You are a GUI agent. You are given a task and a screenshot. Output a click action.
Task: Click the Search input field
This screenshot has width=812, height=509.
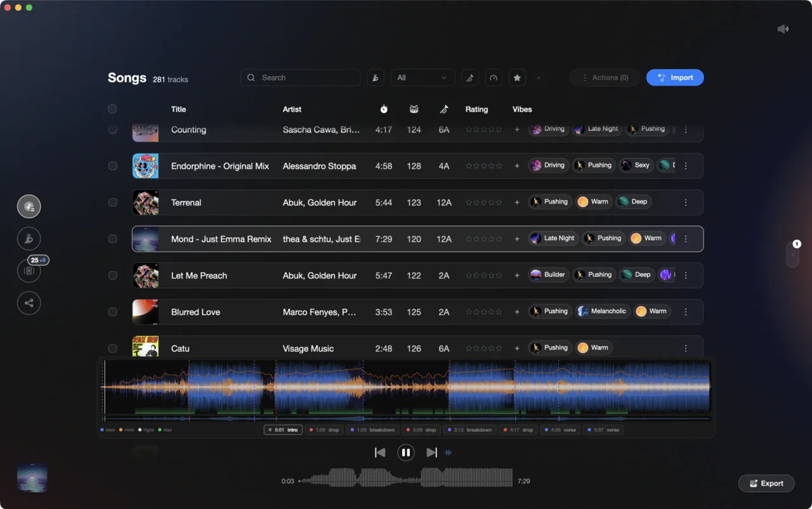click(x=300, y=78)
